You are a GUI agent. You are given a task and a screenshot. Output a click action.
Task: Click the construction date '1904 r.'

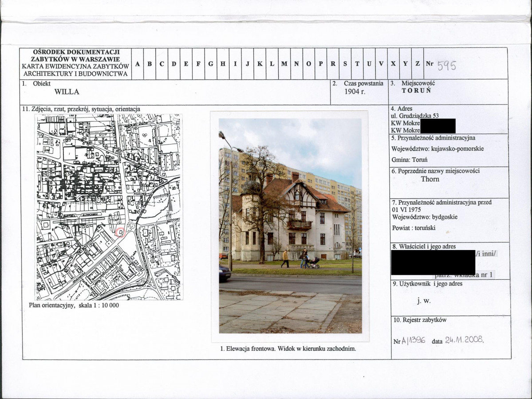coord(355,91)
